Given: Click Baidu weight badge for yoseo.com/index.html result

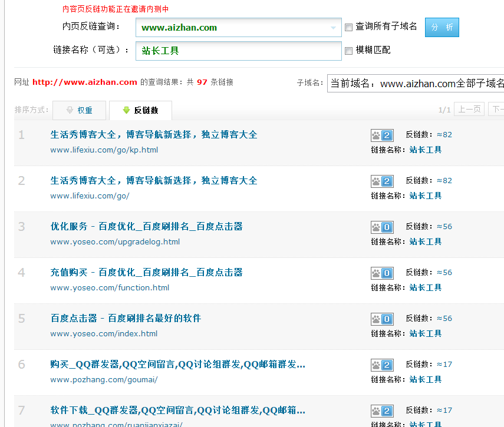Looking at the screenshot, I should coord(382,319).
